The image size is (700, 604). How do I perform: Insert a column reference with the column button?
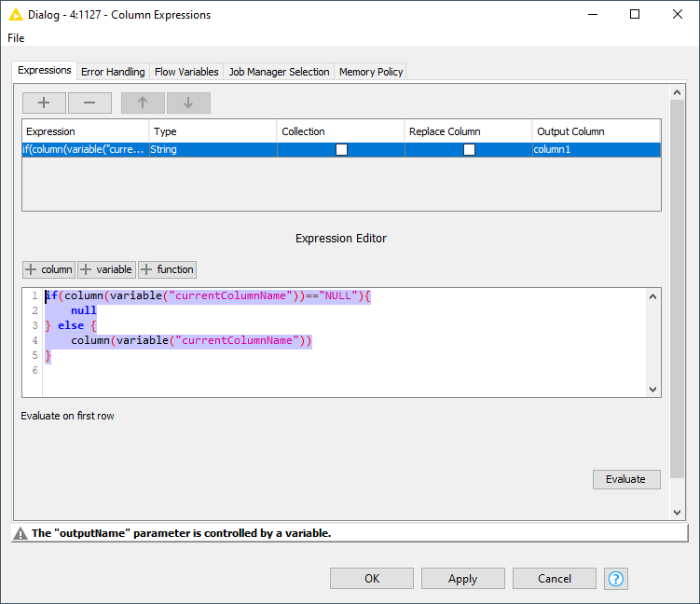point(48,269)
